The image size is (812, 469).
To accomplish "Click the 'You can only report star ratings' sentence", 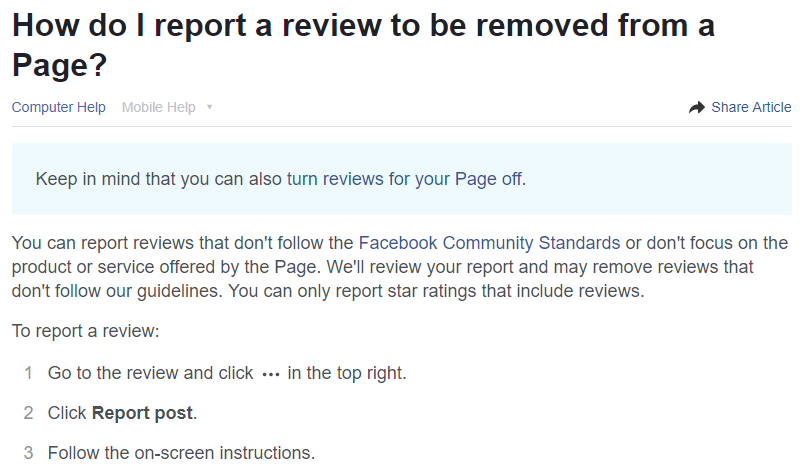I will (436, 291).
